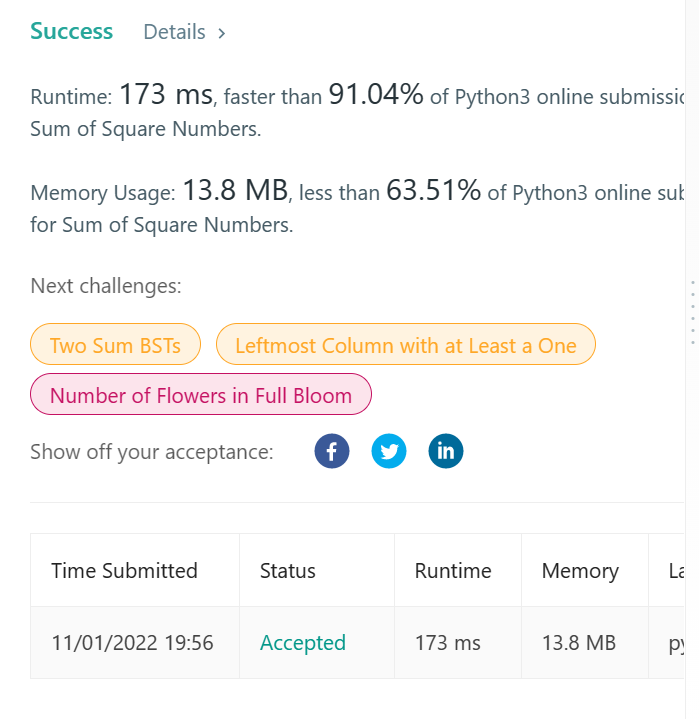Screen dimensions: 699x719
Task: Expand the chevron arrow beside Details
Action: click(222, 33)
